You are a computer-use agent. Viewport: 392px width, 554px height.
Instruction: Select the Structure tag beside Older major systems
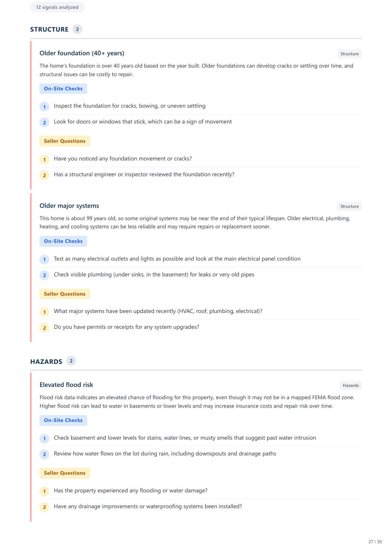[349, 207]
